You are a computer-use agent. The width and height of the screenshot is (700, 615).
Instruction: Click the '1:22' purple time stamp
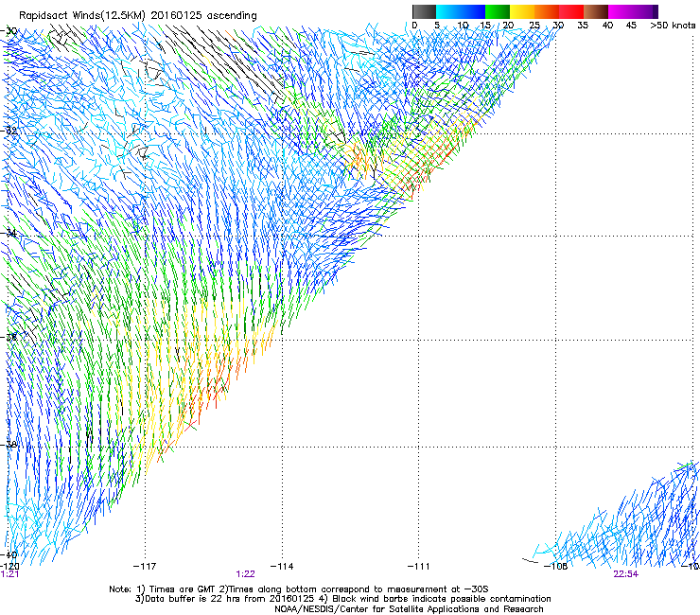[x=245, y=574]
